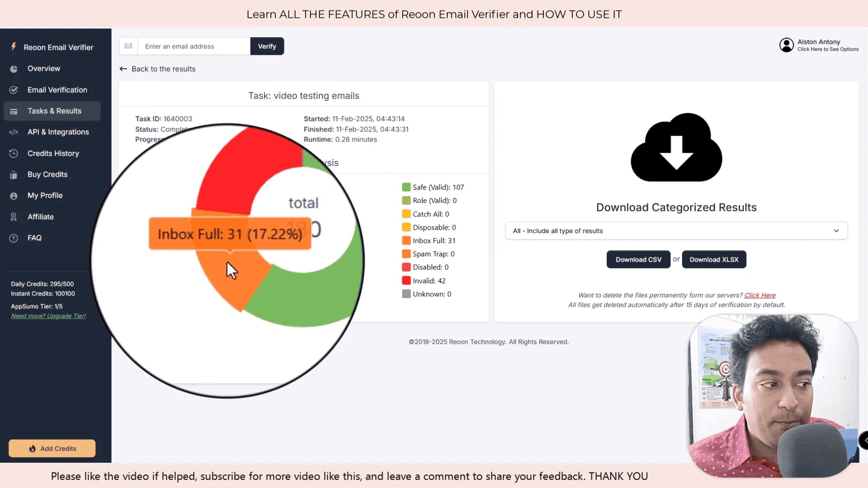Toggle Role (Valid) legend swatch

406,200
